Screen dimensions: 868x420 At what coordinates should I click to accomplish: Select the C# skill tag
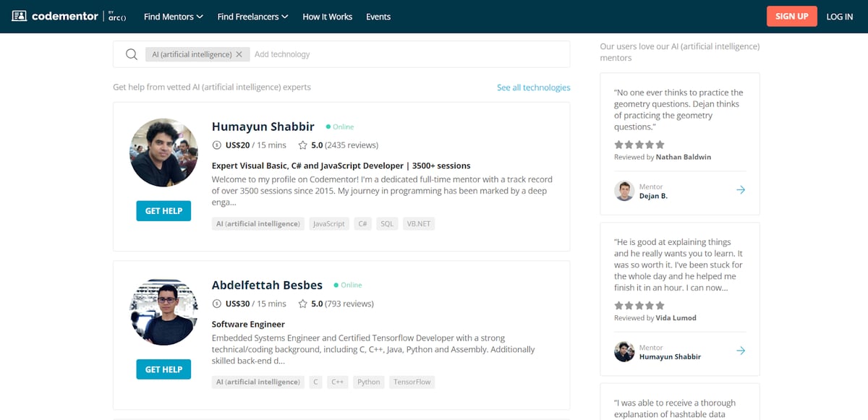click(363, 224)
